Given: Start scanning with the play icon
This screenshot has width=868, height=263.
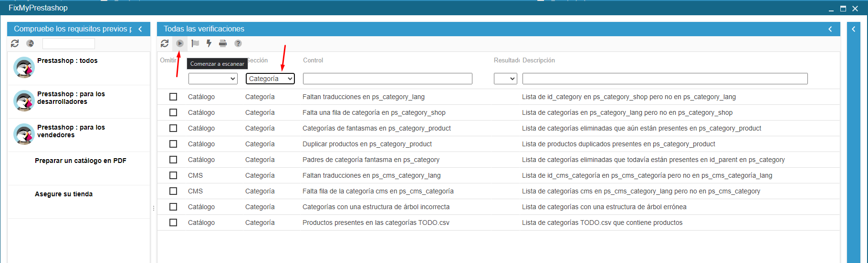Looking at the screenshot, I should point(180,43).
